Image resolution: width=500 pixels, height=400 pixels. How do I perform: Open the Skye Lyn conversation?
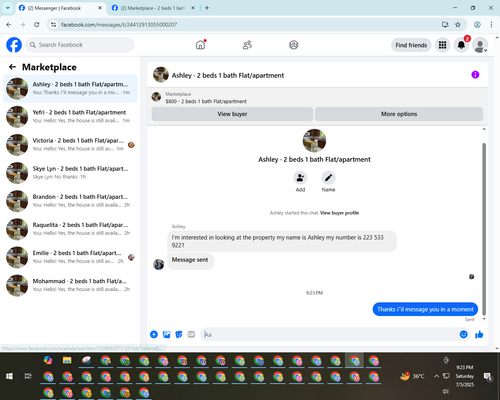pos(70,173)
